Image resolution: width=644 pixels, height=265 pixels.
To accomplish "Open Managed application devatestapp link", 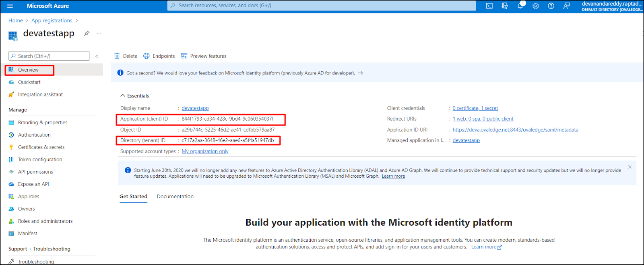I will (466, 140).
